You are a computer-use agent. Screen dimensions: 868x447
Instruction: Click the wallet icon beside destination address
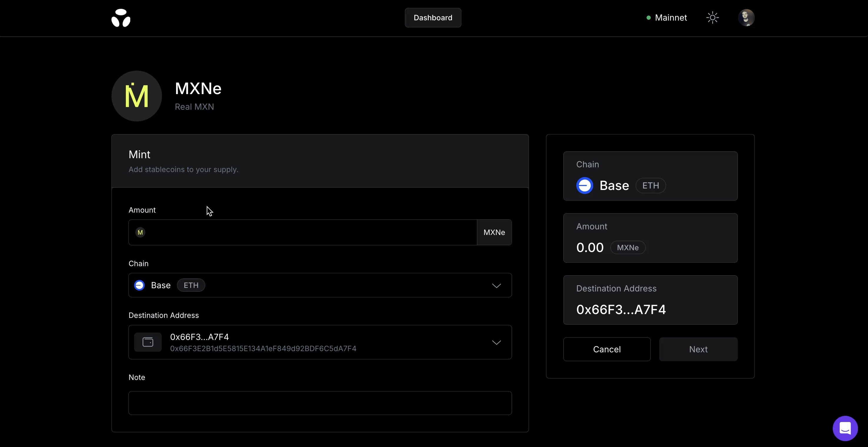pos(148,342)
